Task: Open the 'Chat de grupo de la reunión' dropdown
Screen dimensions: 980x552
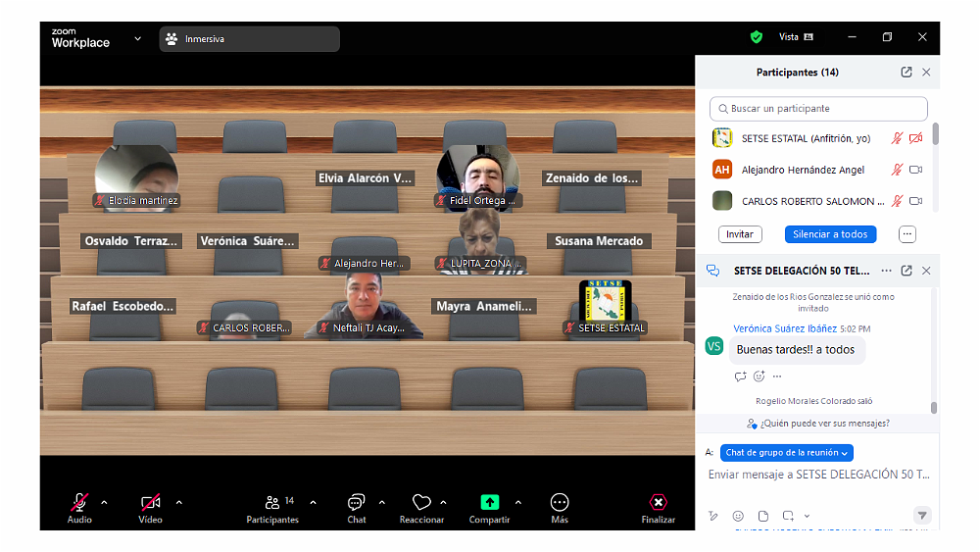Action: point(787,452)
